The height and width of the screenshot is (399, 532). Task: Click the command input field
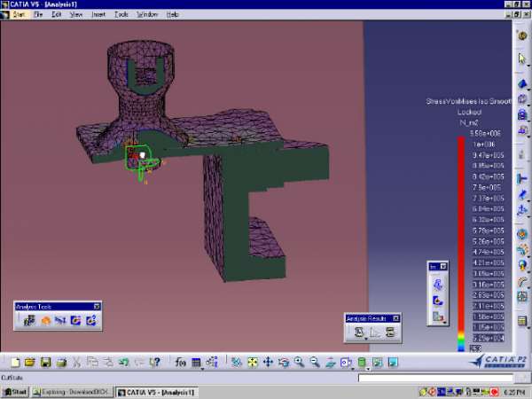point(435,378)
